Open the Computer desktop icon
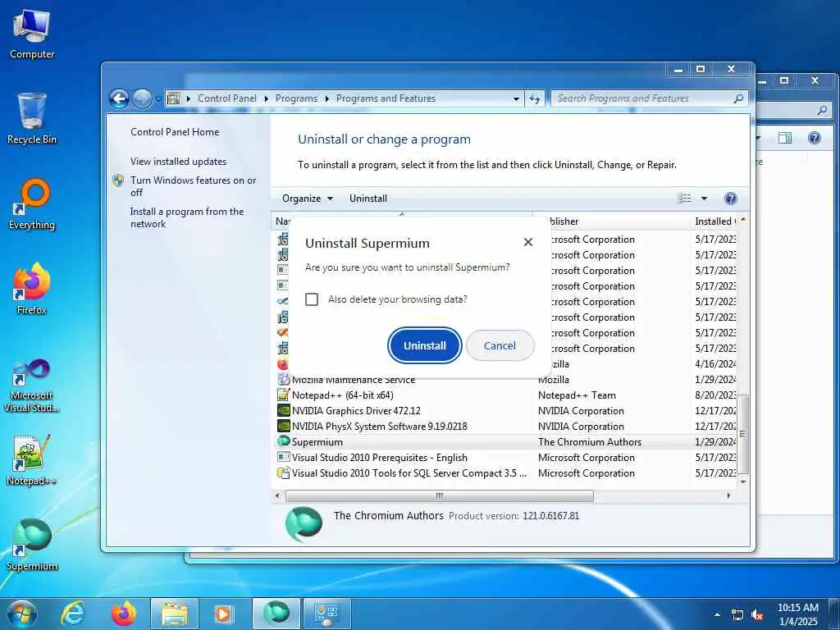 coord(32,34)
